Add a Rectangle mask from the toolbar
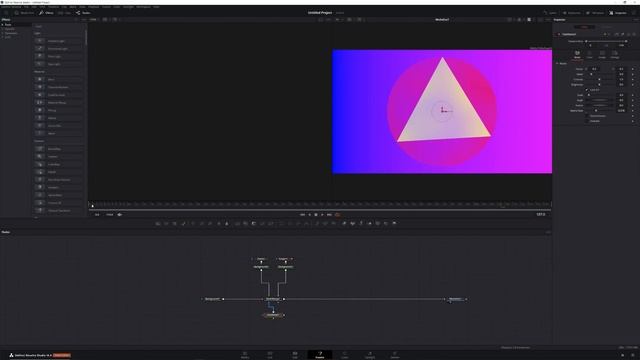 click(281, 223)
